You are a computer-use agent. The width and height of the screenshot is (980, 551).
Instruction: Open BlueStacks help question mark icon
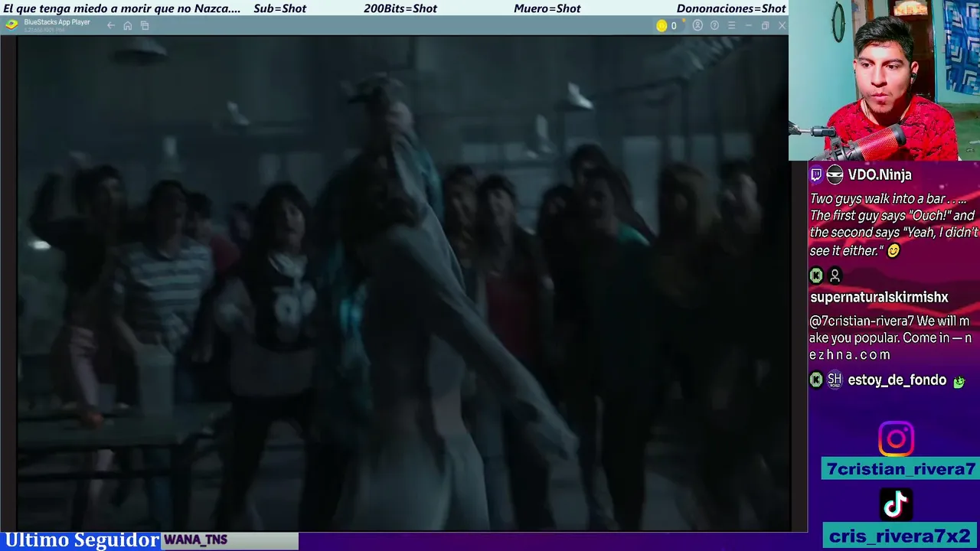714,25
